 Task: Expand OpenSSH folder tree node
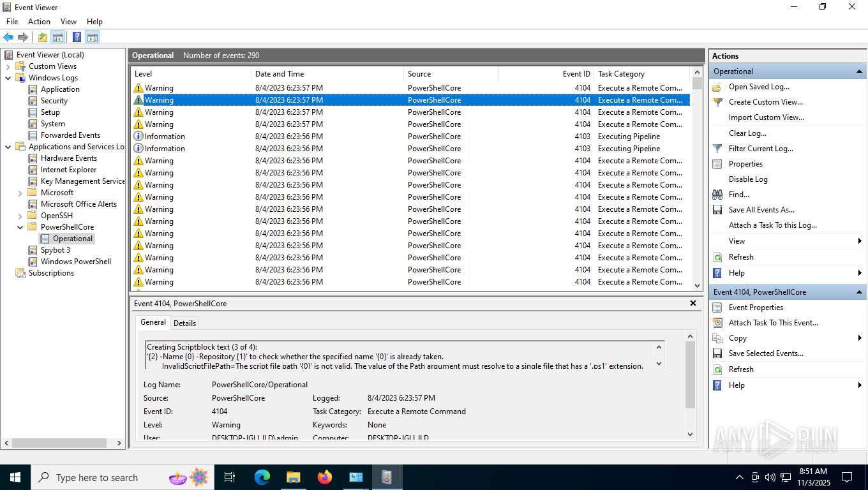pyautogui.click(x=20, y=216)
